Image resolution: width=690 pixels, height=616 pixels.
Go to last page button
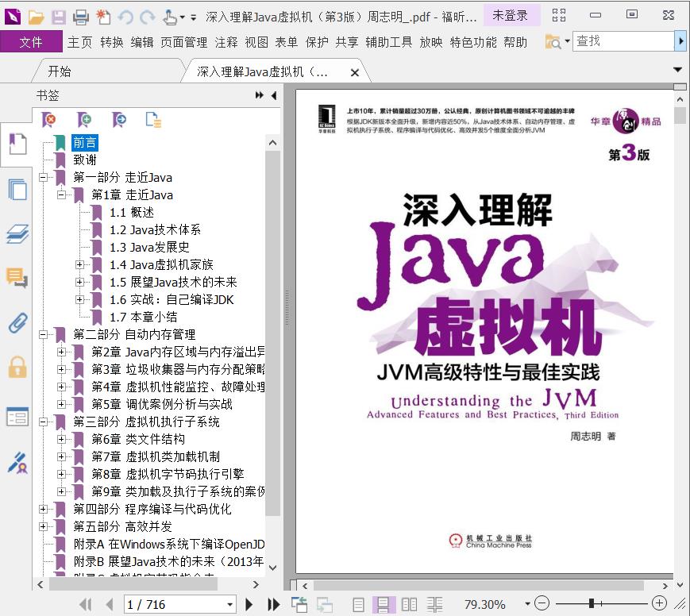pos(273,605)
